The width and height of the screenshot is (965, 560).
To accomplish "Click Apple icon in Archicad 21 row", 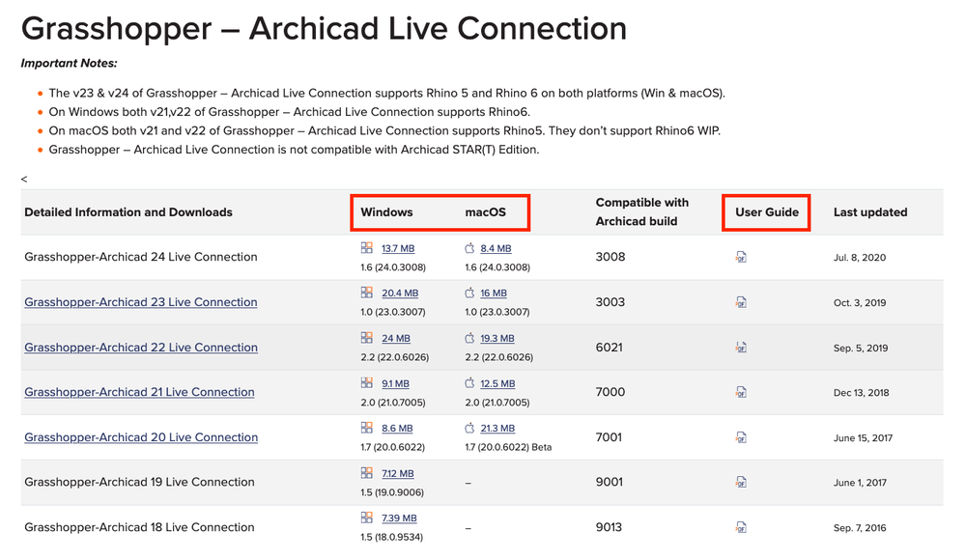I will (x=470, y=382).
